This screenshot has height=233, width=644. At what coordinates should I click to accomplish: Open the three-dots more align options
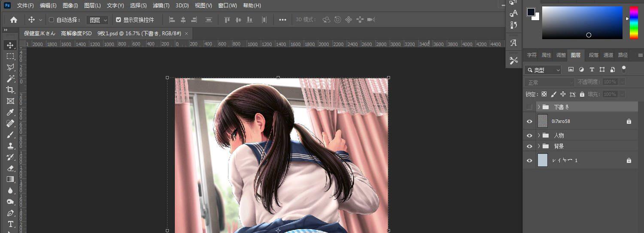283,20
